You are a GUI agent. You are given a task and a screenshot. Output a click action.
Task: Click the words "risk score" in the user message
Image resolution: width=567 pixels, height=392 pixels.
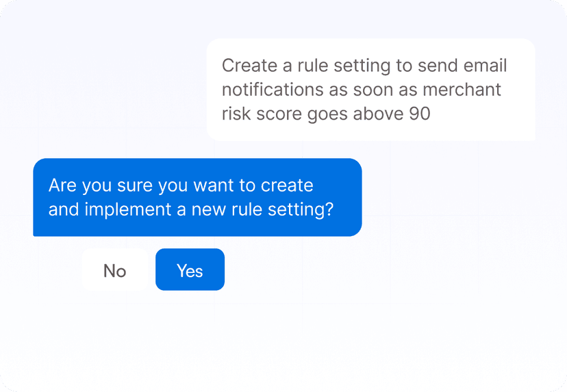262,114
